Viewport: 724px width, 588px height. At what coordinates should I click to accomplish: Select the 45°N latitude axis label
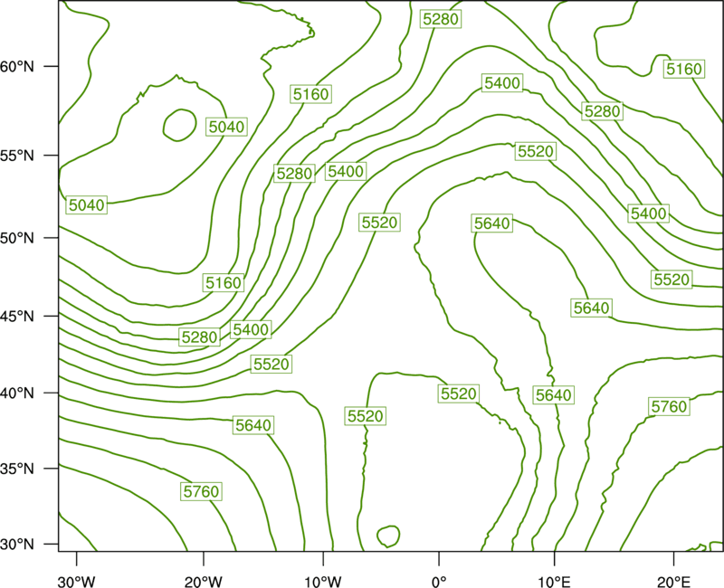(17, 316)
